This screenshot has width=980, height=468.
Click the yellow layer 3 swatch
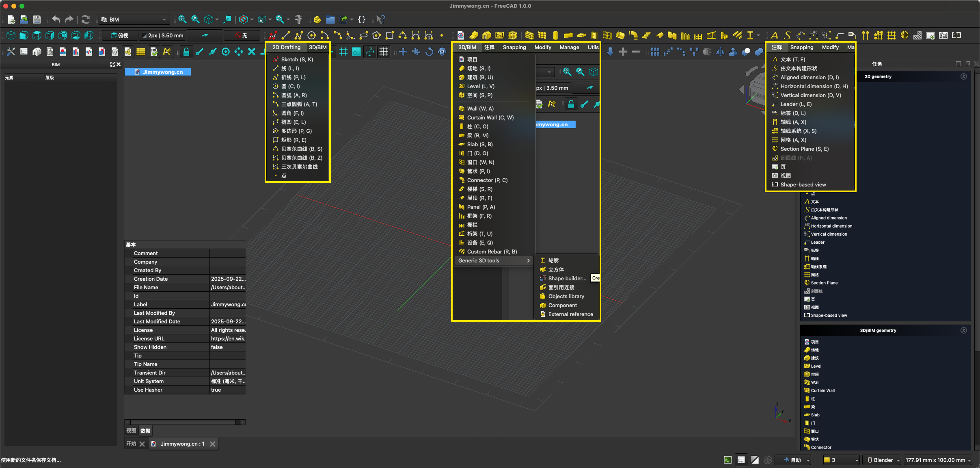pyautogui.click(x=827, y=460)
